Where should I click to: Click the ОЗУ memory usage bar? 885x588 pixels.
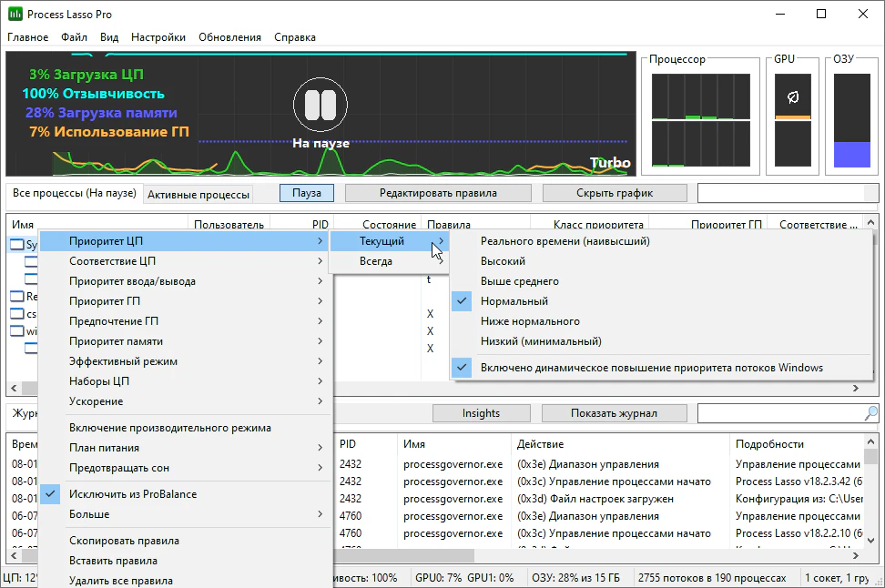click(x=851, y=120)
